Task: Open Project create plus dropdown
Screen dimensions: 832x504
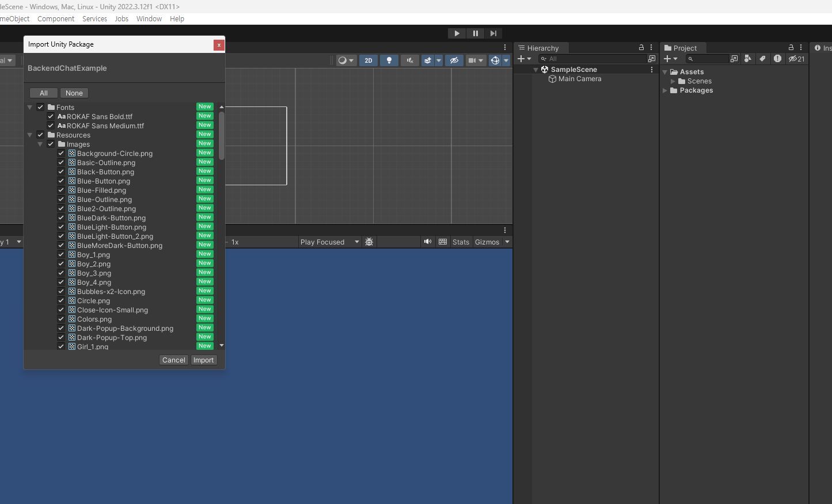Action: (671, 59)
